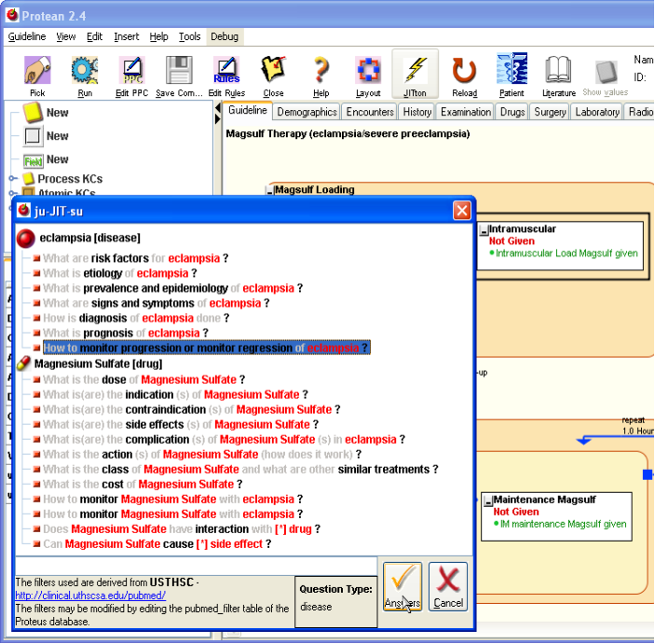Click the Edit Rules toolbar icon
The width and height of the screenshot is (655, 644).
(226, 73)
